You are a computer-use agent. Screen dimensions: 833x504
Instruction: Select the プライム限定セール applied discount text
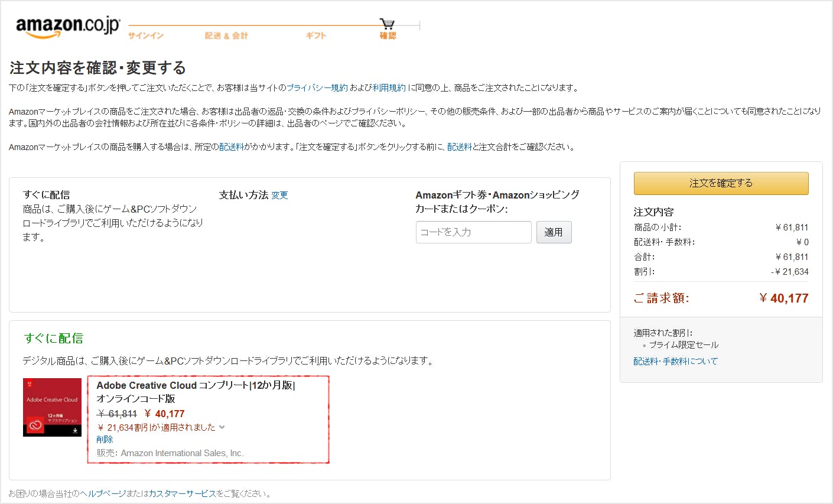pyautogui.click(x=684, y=344)
